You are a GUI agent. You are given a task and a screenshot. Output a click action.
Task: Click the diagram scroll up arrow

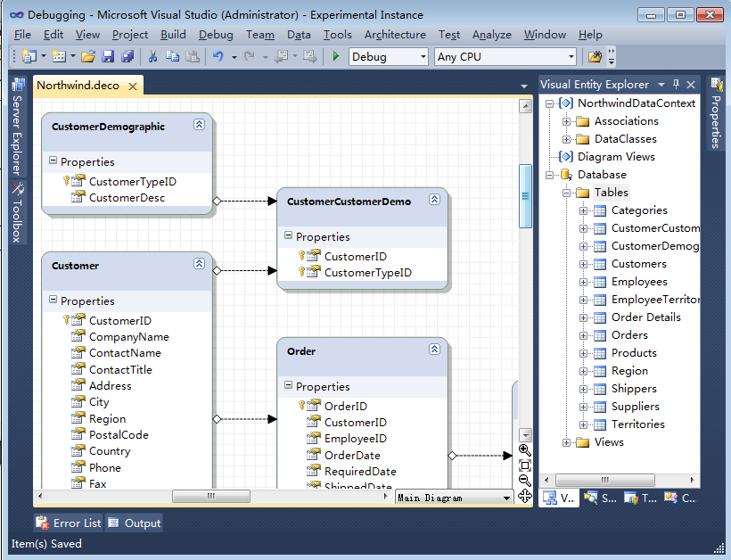click(525, 106)
